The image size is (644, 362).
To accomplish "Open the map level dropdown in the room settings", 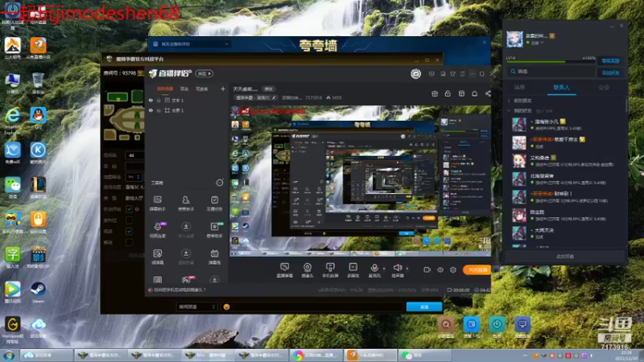I will [x=134, y=177].
